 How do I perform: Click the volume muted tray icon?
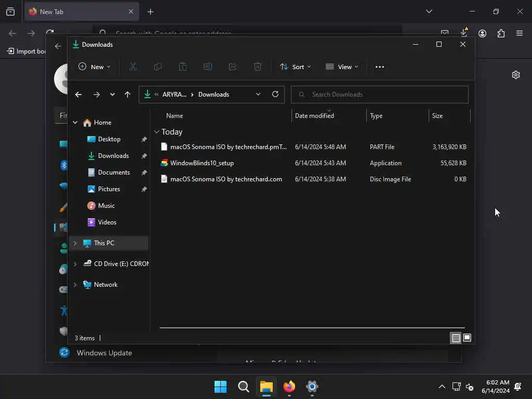470,387
